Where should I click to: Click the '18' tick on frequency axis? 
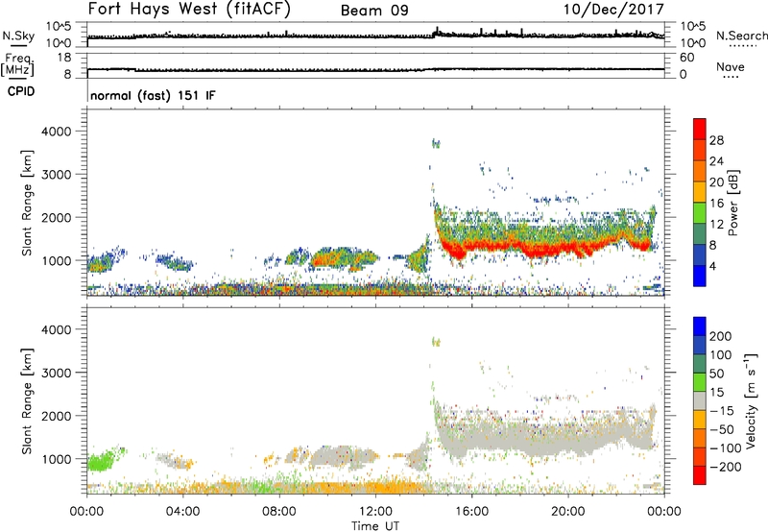click(64, 58)
